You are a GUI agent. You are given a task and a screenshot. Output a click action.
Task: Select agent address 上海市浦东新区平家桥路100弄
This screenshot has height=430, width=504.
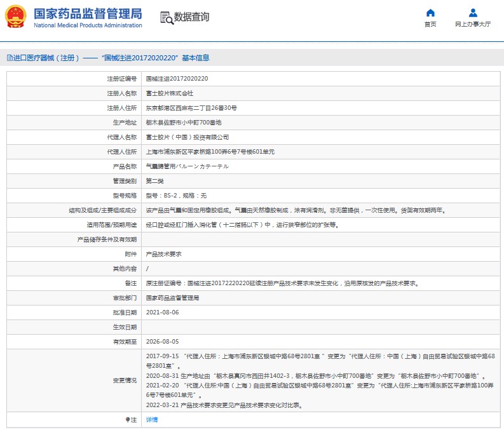(x=210, y=152)
